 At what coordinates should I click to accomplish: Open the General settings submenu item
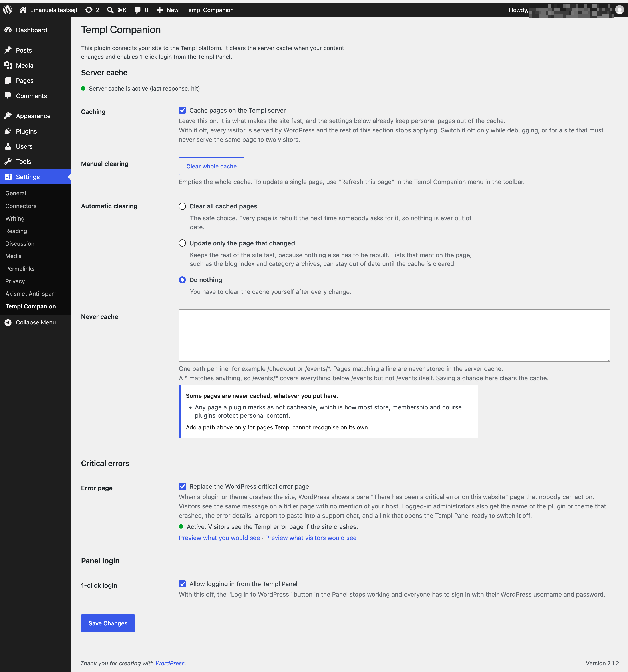click(x=16, y=193)
